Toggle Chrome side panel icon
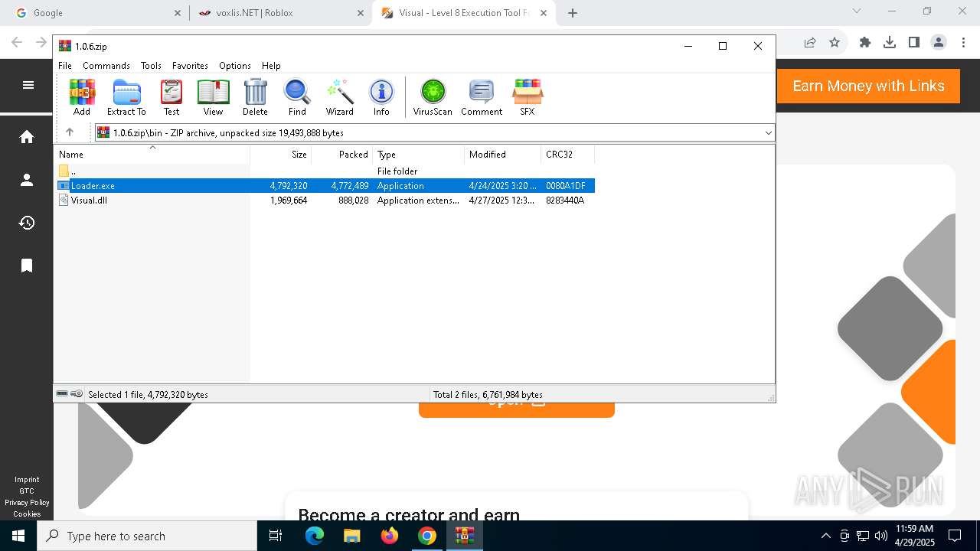The width and height of the screenshot is (980, 551). click(x=914, y=43)
